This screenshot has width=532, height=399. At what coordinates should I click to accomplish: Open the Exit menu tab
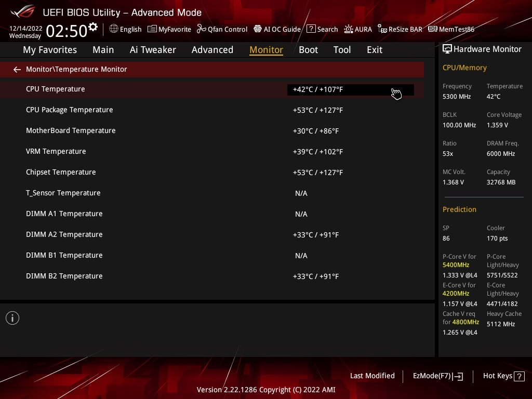(374, 50)
